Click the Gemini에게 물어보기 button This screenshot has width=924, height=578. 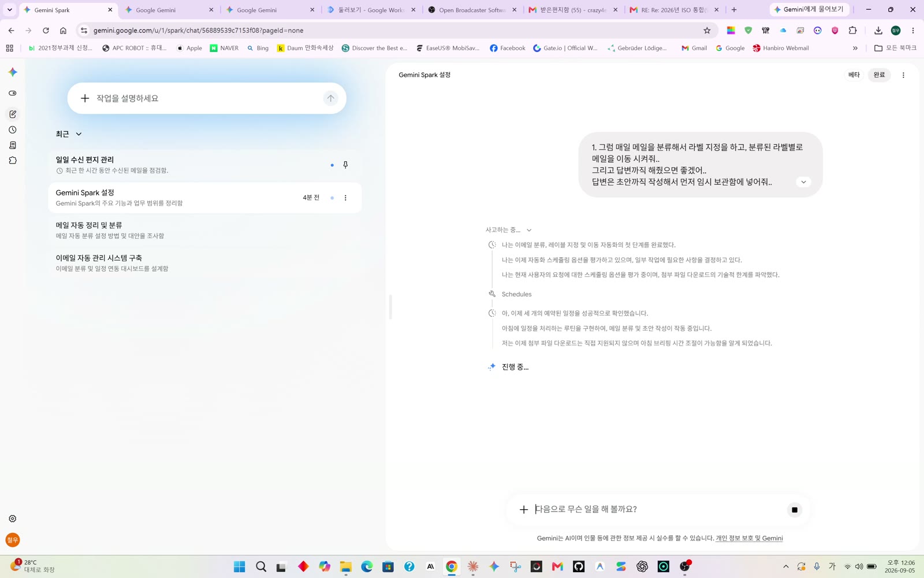[810, 10]
